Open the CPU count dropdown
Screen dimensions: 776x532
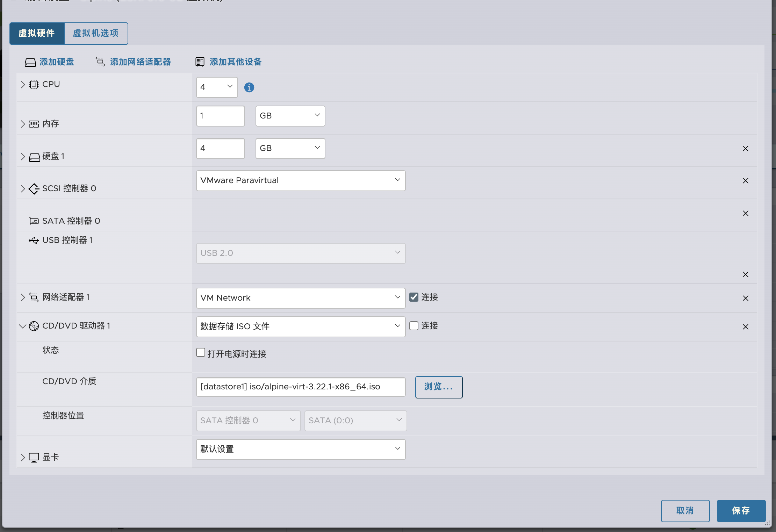pos(217,87)
